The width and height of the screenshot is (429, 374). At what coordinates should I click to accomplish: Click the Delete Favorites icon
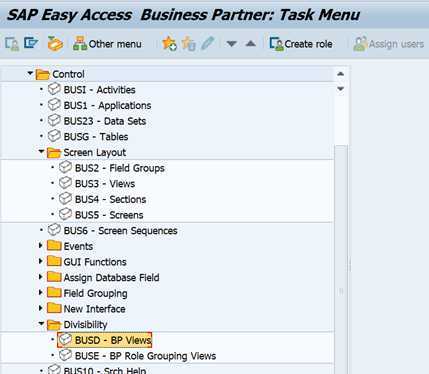[x=189, y=44]
